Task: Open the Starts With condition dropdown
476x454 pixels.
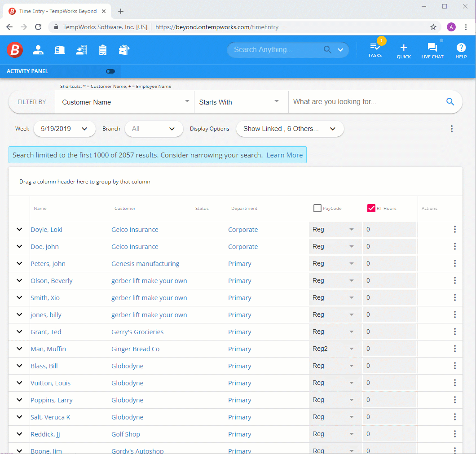Action: (241, 102)
